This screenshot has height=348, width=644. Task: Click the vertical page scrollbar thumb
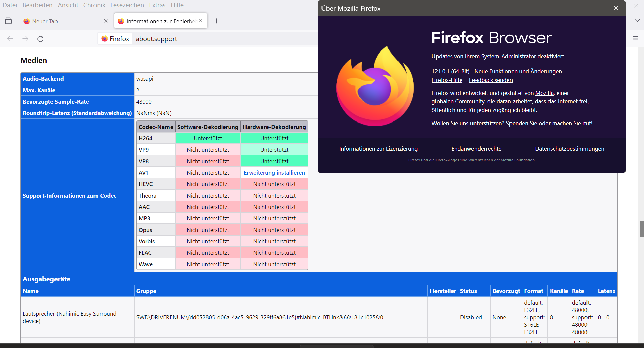(641, 229)
